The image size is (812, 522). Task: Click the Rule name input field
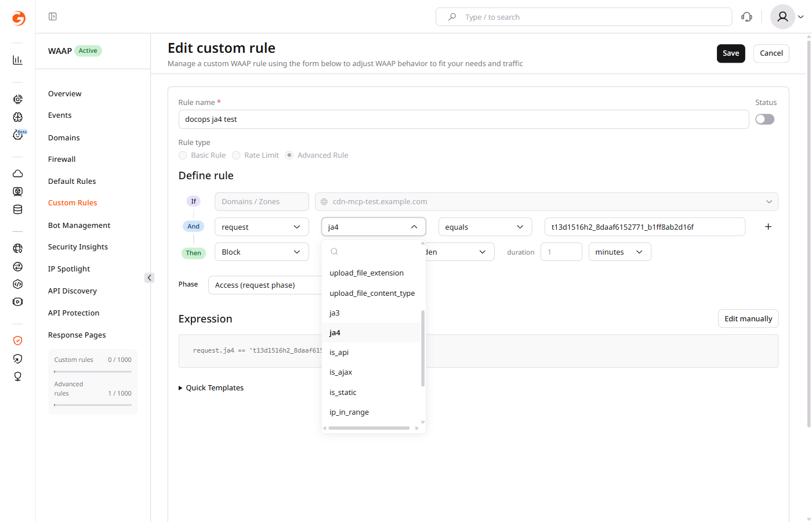click(x=463, y=119)
